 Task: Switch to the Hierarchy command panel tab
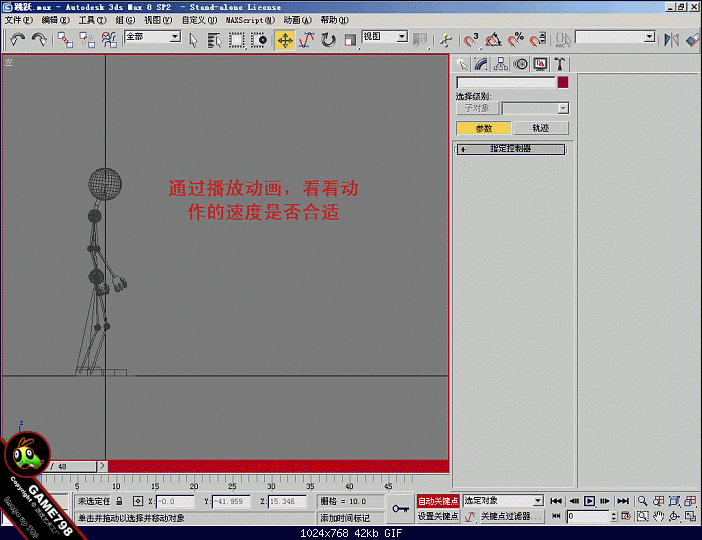501,64
